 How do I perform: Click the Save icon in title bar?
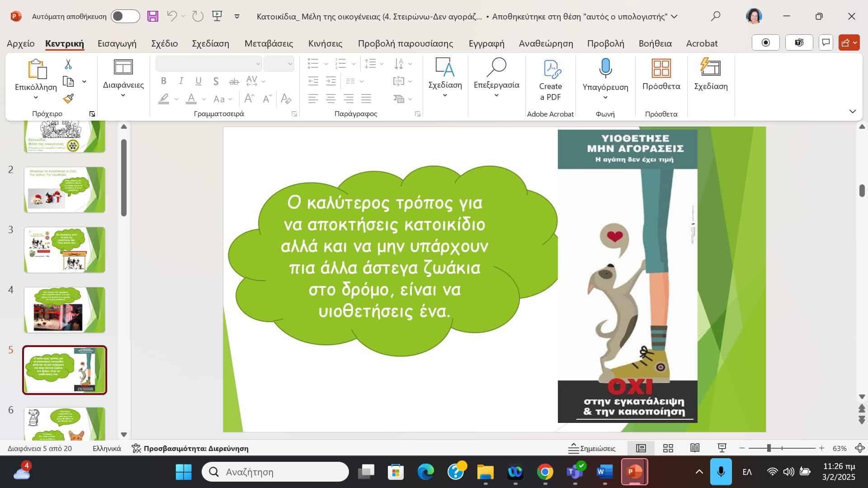coord(153,16)
